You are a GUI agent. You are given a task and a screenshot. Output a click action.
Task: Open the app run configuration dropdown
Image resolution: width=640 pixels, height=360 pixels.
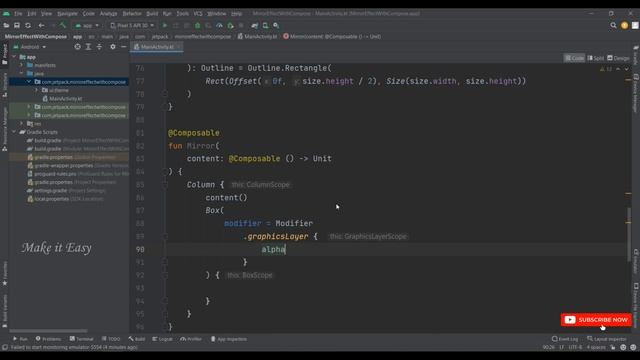click(x=87, y=25)
